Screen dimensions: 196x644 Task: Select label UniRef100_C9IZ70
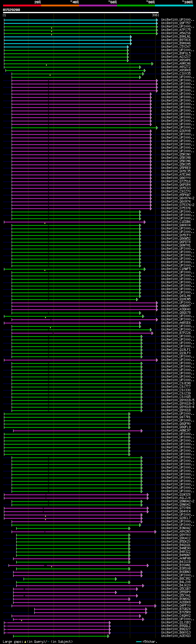point(176,191)
